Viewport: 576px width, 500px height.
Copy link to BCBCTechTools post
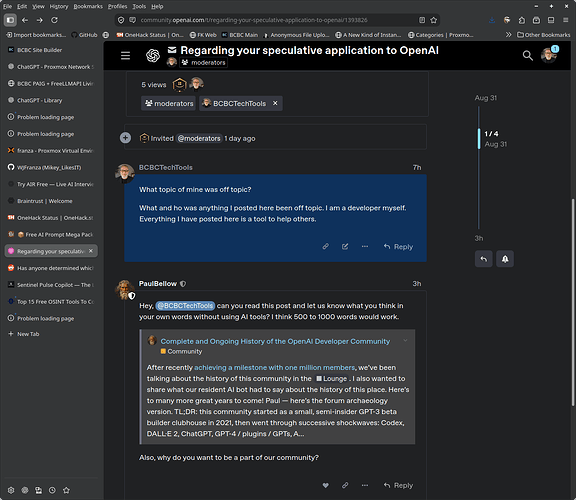coord(325,247)
